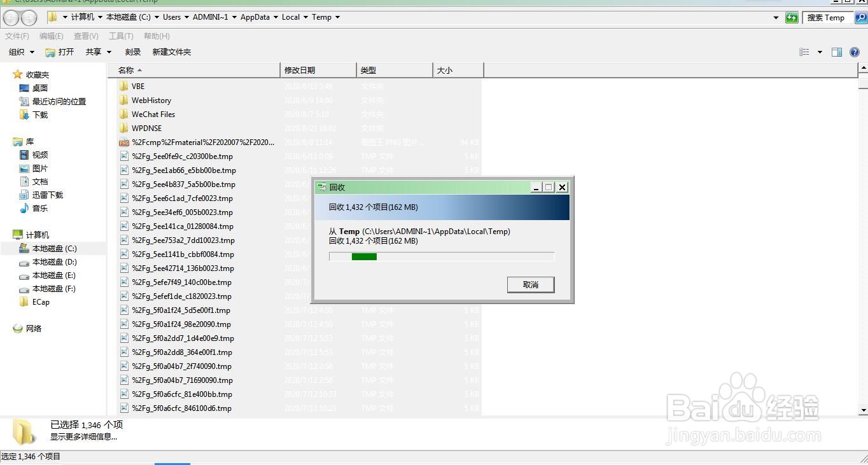Open 帮助(H) menu
This screenshot has height=465, width=868.
tap(157, 36)
